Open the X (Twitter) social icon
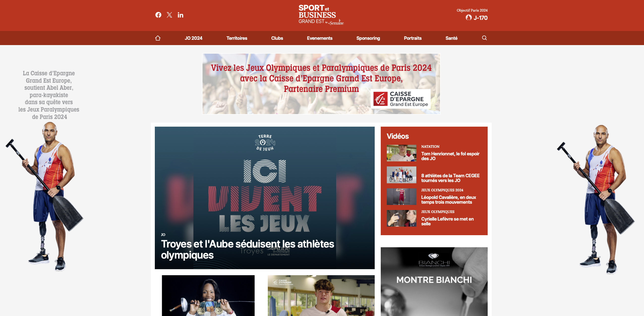 coord(169,15)
